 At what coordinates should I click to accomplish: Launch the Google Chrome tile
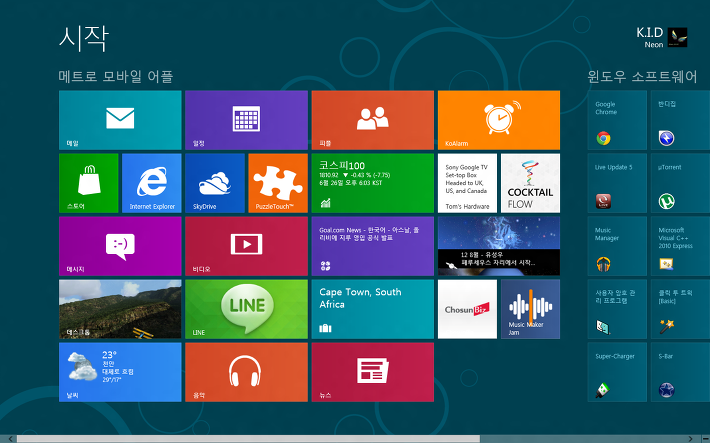click(x=617, y=120)
